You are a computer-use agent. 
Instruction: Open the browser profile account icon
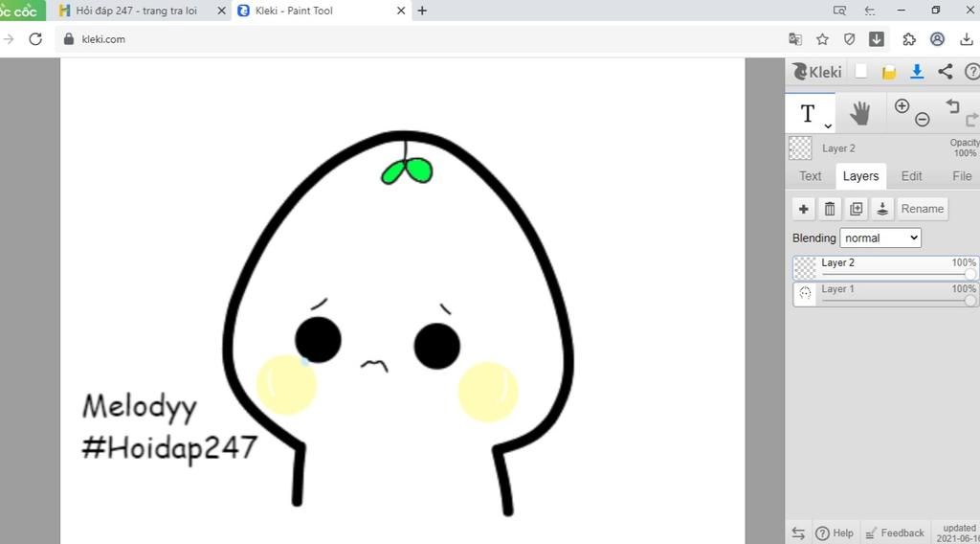(x=937, y=39)
